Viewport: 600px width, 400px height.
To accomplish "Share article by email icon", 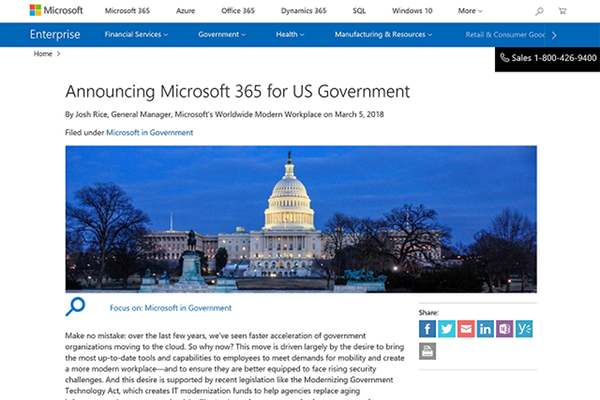I will [466, 329].
